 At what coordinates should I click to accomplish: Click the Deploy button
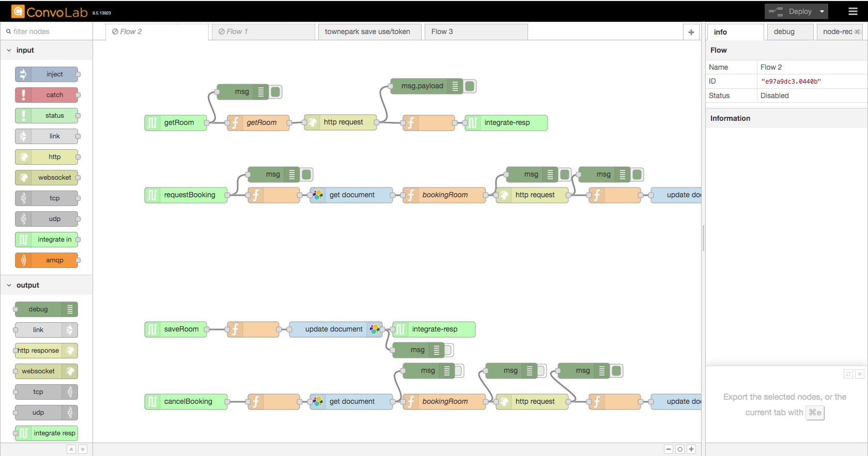(791, 11)
